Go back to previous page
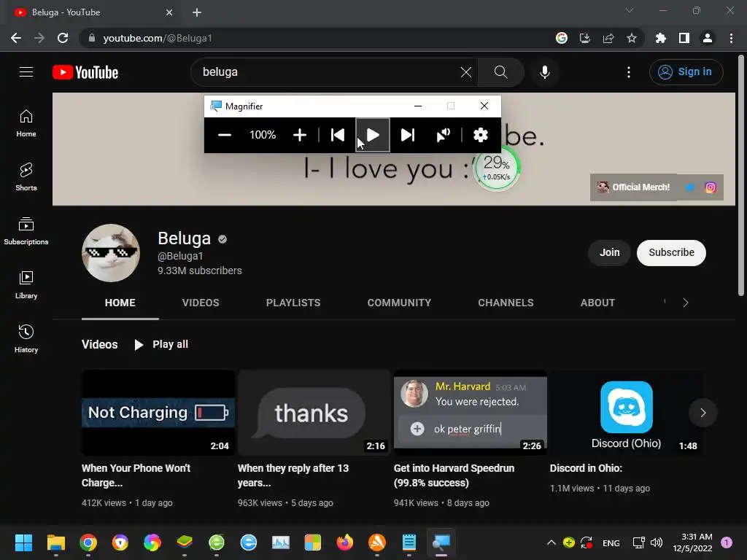This screenshot has height=560, width=747. pos(16,38)
